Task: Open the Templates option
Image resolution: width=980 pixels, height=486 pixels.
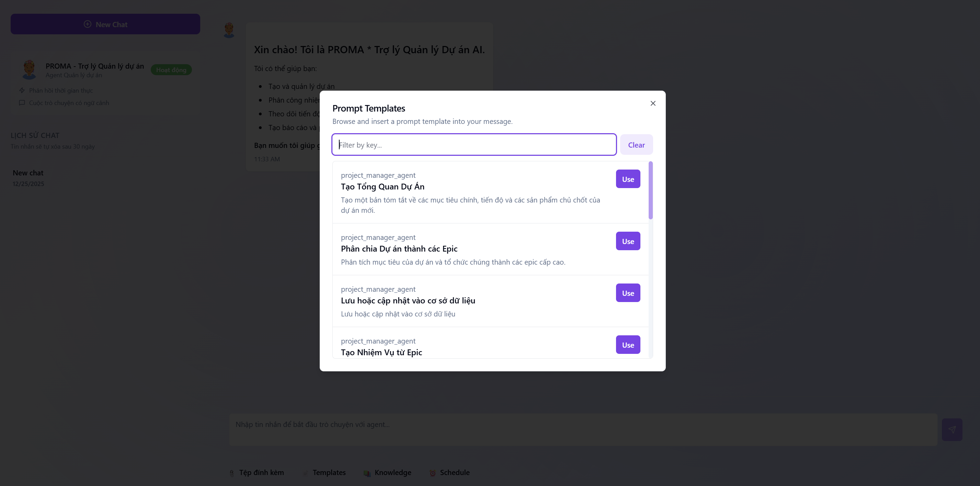Action: coord(324,473)
